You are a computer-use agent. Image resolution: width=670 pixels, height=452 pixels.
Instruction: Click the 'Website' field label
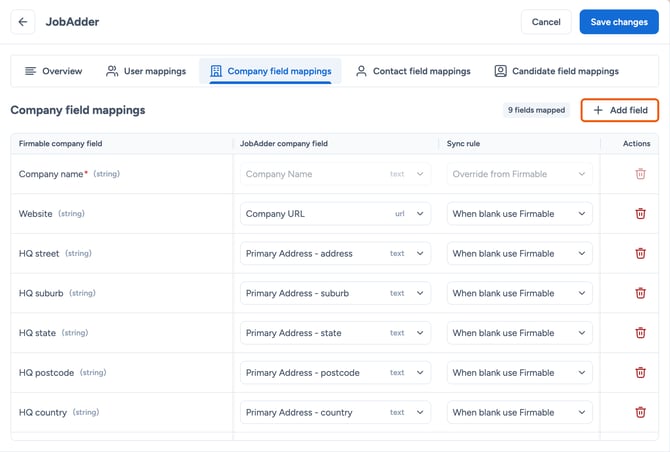pyautogui.click(x=35, y=214)
